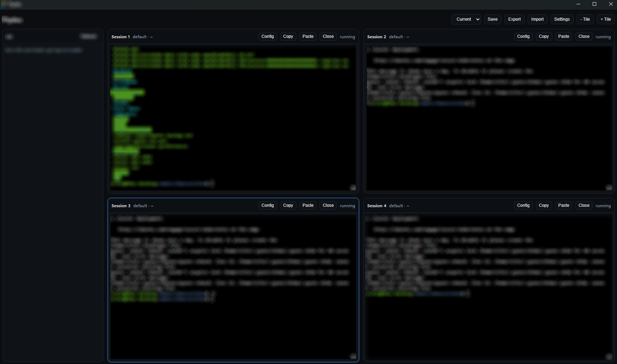Copy from Session 2
The image size is (617, 364).
click(x=544, y=36)
